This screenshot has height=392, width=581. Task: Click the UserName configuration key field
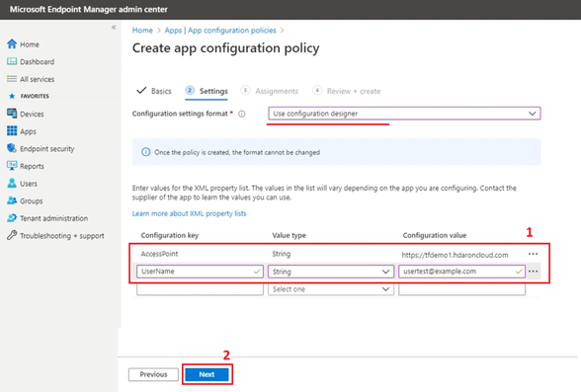coord(200,272)
